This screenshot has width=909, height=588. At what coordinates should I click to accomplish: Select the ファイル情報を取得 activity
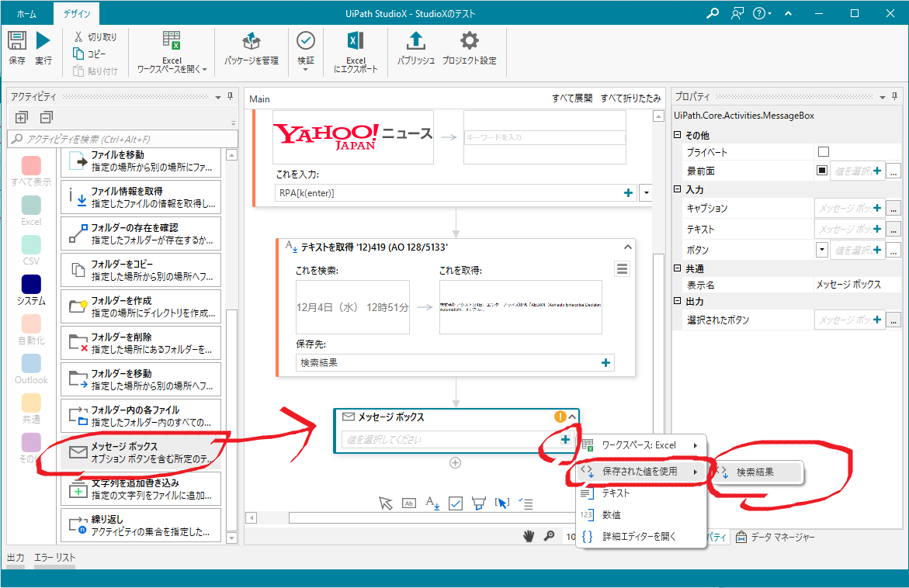(141, 198)
